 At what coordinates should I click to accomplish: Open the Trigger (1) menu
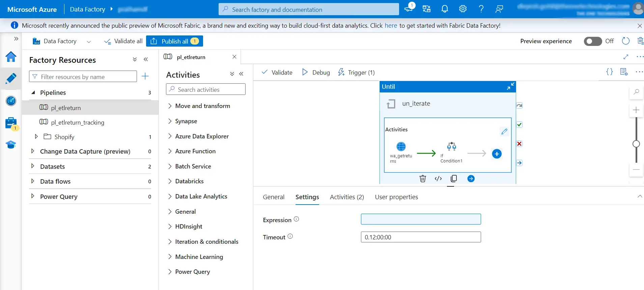(356, 72)
